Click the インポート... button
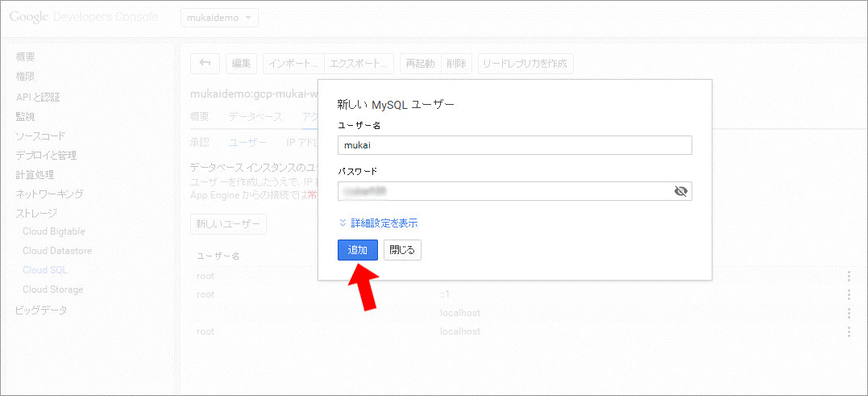 pyautogui.click(x=293, y=64)
